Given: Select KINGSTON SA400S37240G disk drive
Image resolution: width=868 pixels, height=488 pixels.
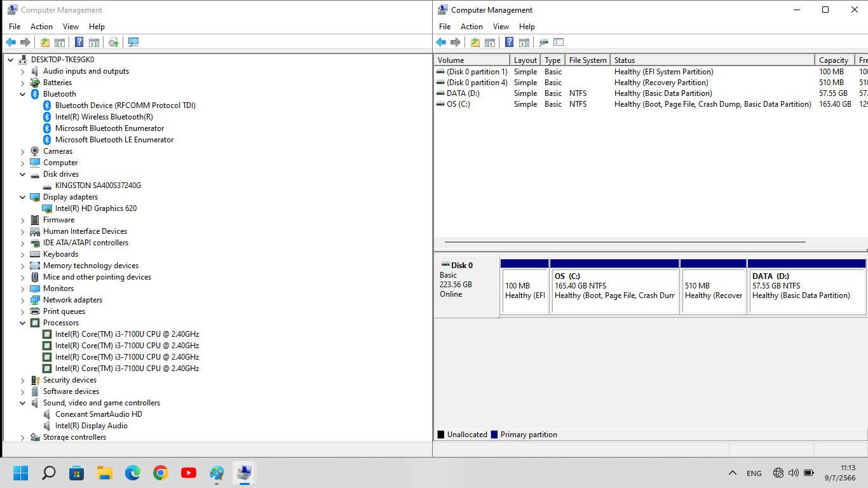Looking at the screenshot, I should click(98, 186).
